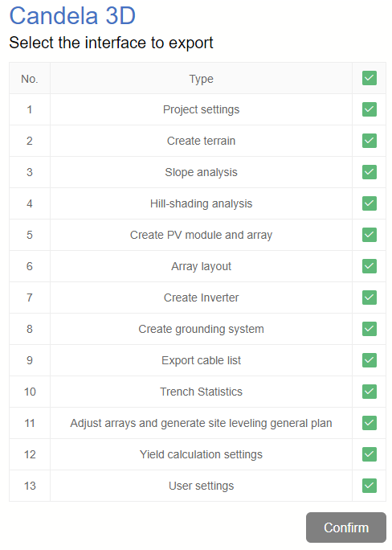Click the No. column header
This screenshot has height=550, width=392.
pos(30,79)
